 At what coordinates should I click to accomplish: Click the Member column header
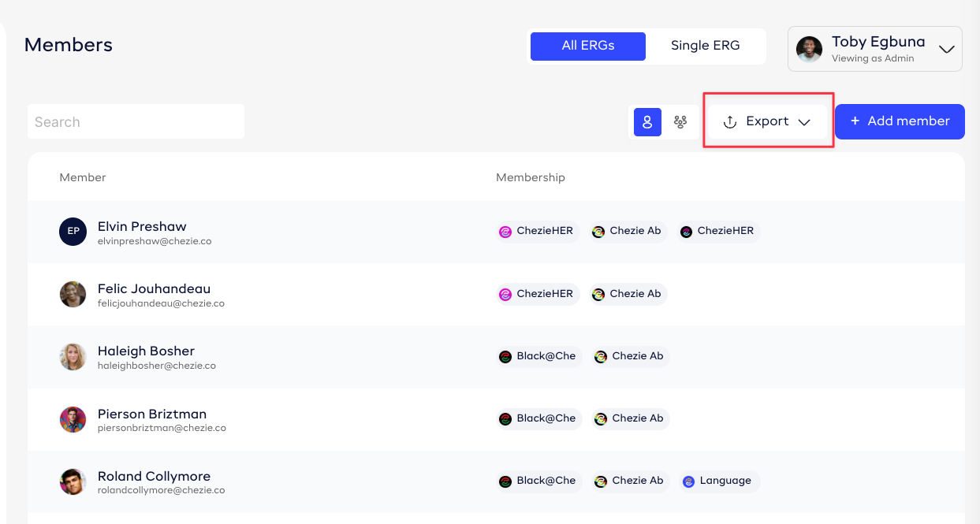83,177
